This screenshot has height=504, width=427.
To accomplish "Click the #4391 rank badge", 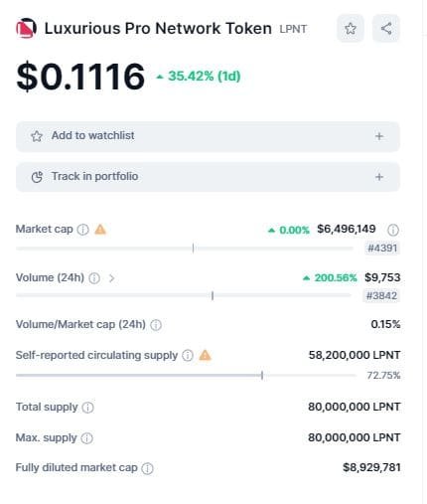I will (x=382, y=248).
